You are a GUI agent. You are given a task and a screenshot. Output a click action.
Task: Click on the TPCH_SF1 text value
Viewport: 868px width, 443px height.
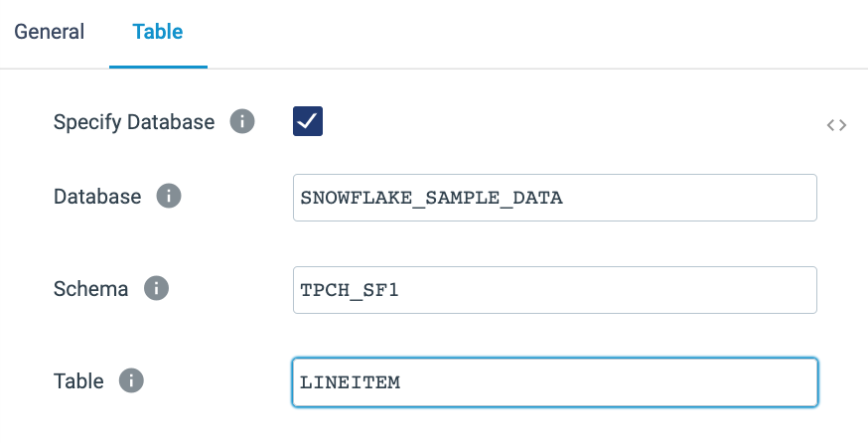coord(349,290)
